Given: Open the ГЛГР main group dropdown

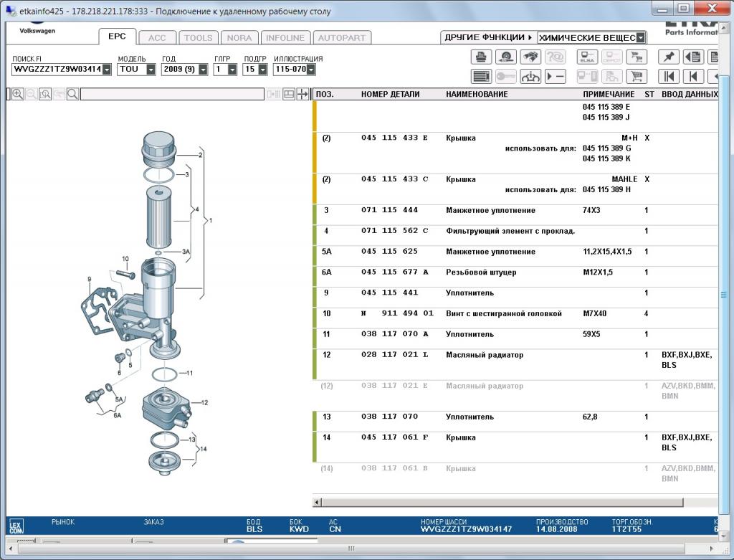Looking at the screenshot, I should (x=232, y=70).
